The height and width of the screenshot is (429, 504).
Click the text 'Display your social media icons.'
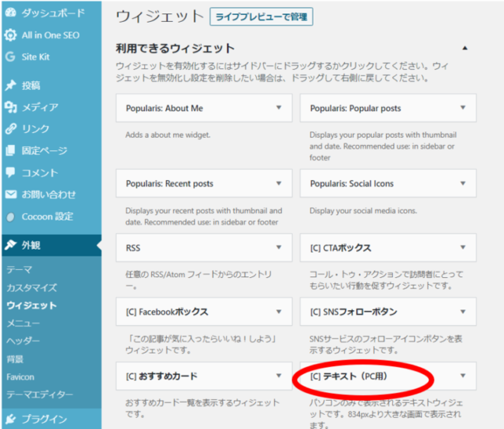(363, 210)
